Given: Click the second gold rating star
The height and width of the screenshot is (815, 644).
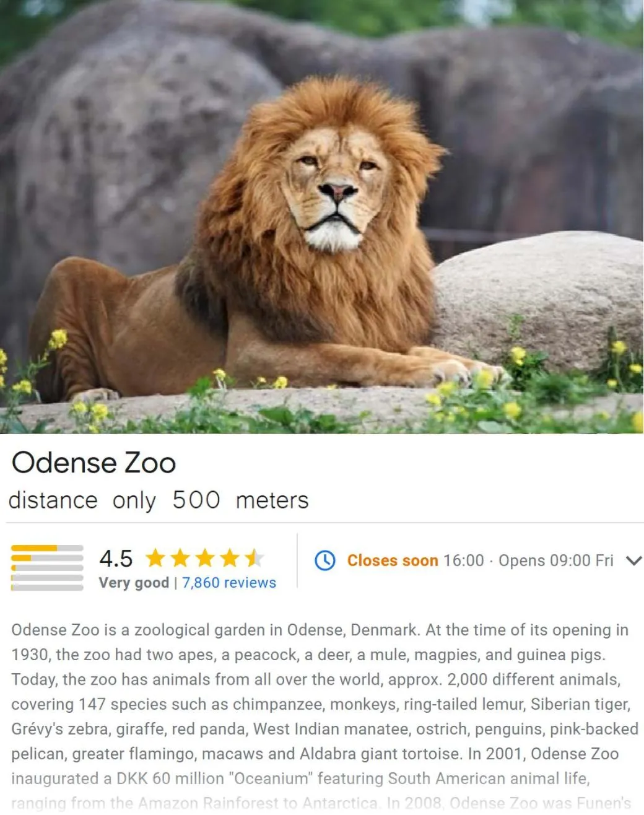Looking at the screenshot, I should pyautogui.click(x=180, y=559).
